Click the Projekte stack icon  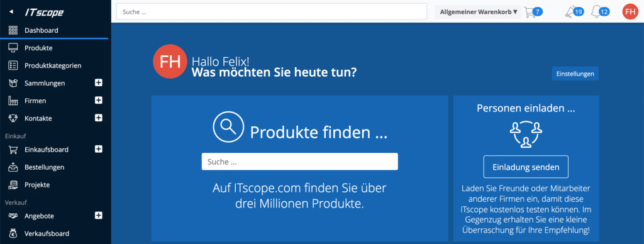pyautogui.click(x=13, y=185)
